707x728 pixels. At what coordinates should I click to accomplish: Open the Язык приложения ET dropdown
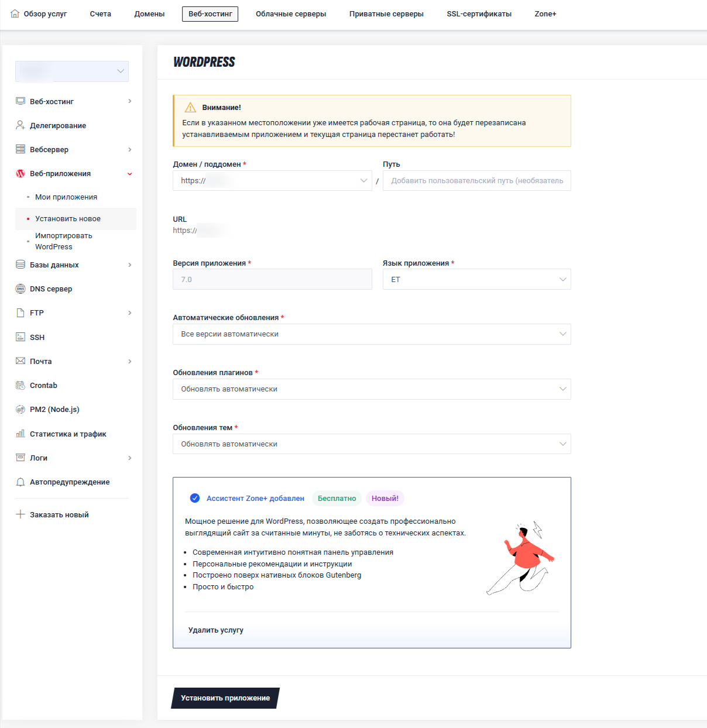coord(476,279)
